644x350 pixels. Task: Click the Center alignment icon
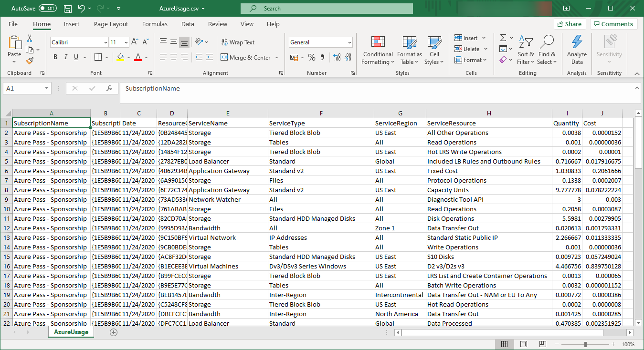pyautogui.click(x=173, y=57)
